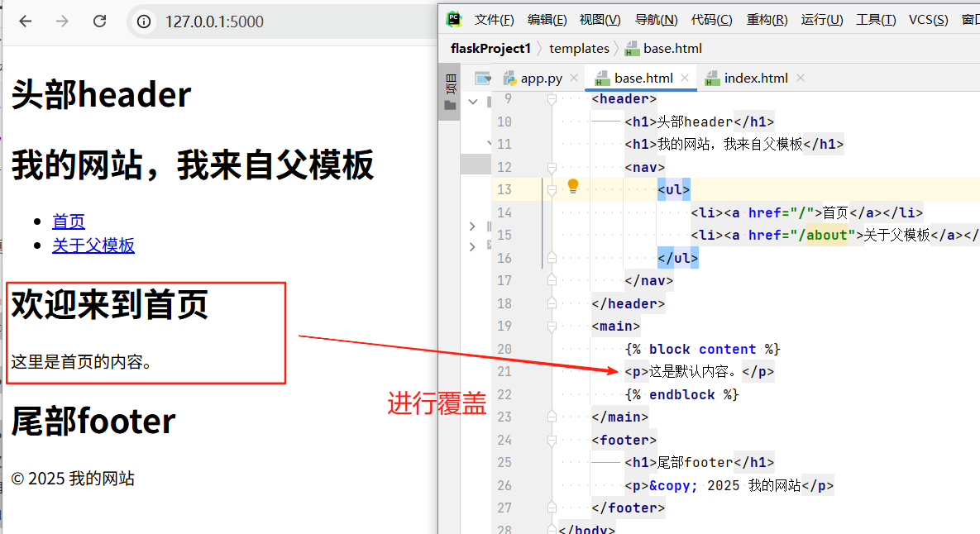
Task: Click the HTML icon on the index.html tab
Action: (712, 78)
